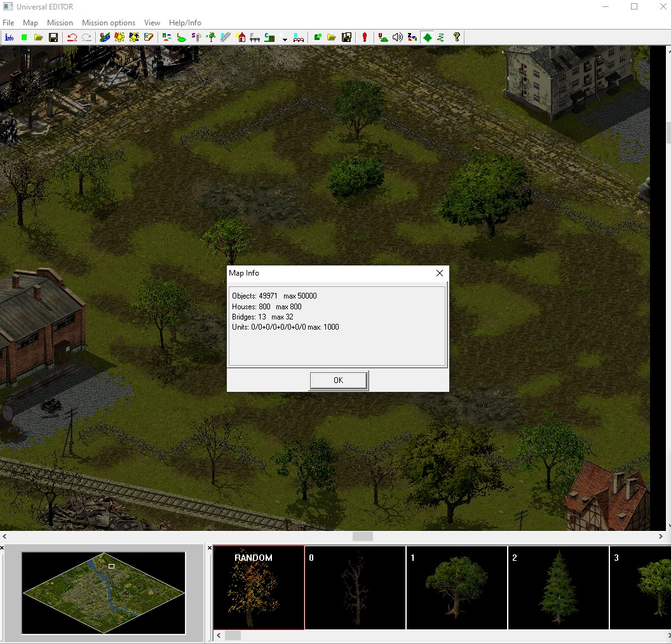Click OK in the Map Info dialog
The width and height of the screenshot is (671, 644).
[x=339, y=380]
